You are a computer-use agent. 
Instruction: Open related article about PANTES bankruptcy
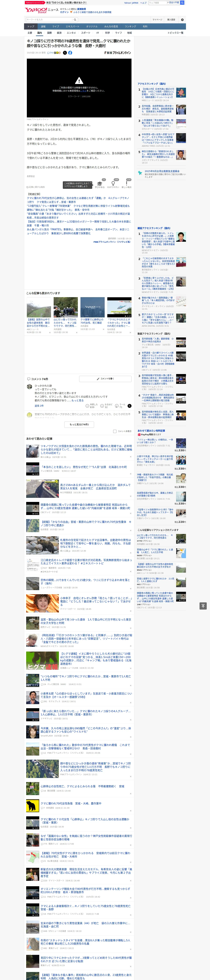point(78,231)
